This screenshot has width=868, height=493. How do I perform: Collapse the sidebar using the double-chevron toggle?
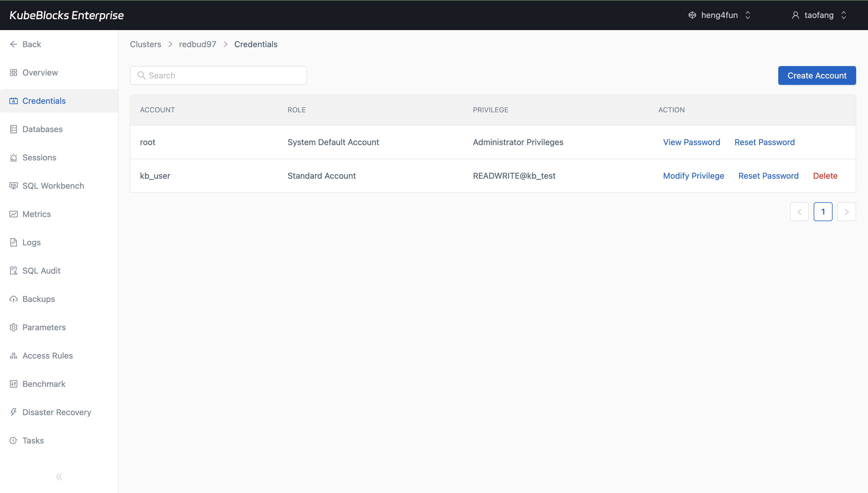59,476
